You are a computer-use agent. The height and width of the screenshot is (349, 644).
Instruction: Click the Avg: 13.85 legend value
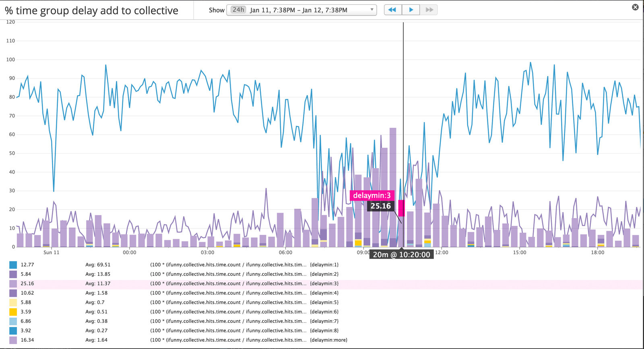click(x=98, y=274)
